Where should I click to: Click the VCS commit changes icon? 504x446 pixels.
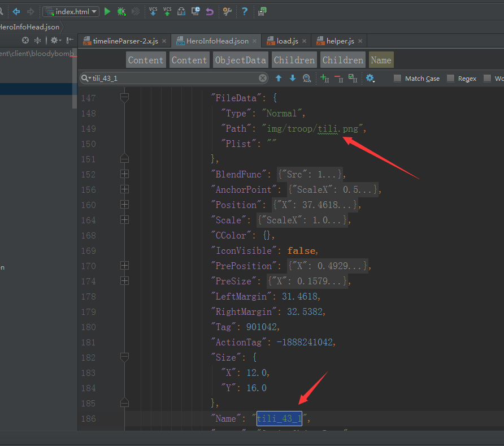[x=167, y=11]
